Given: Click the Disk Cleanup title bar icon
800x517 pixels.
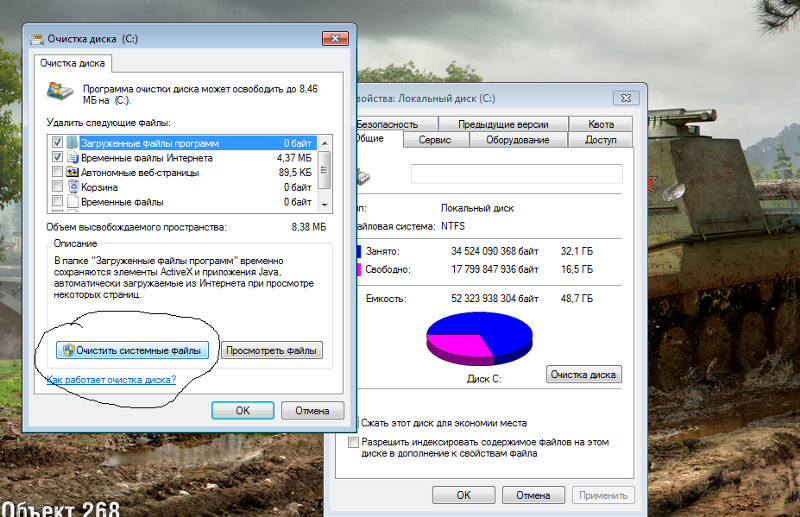Looking at the screenshot, I should (x=37, y=39).
